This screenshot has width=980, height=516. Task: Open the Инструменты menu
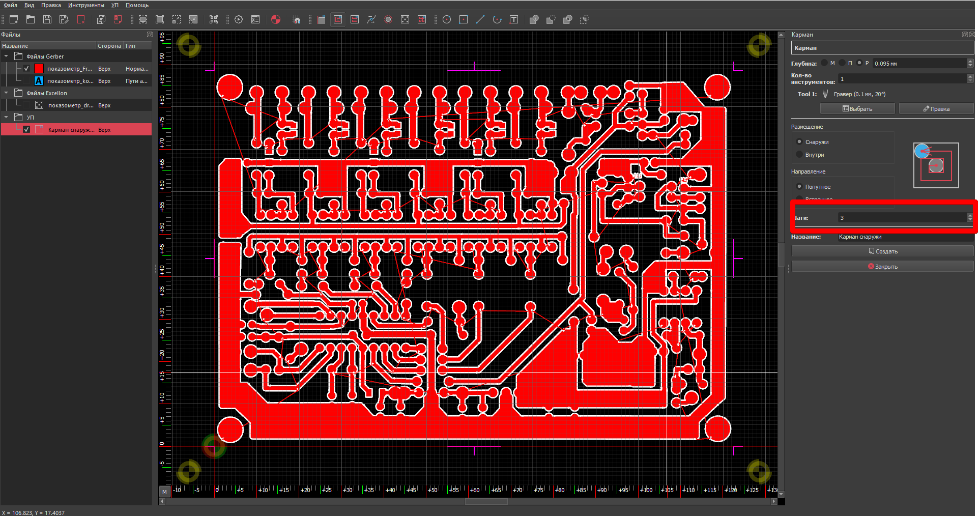86,5
